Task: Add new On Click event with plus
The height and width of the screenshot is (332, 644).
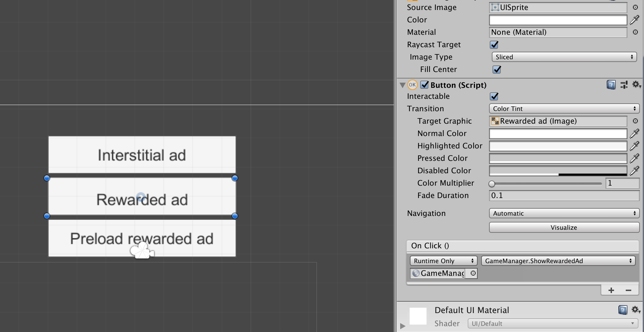Action: point(611,290)
